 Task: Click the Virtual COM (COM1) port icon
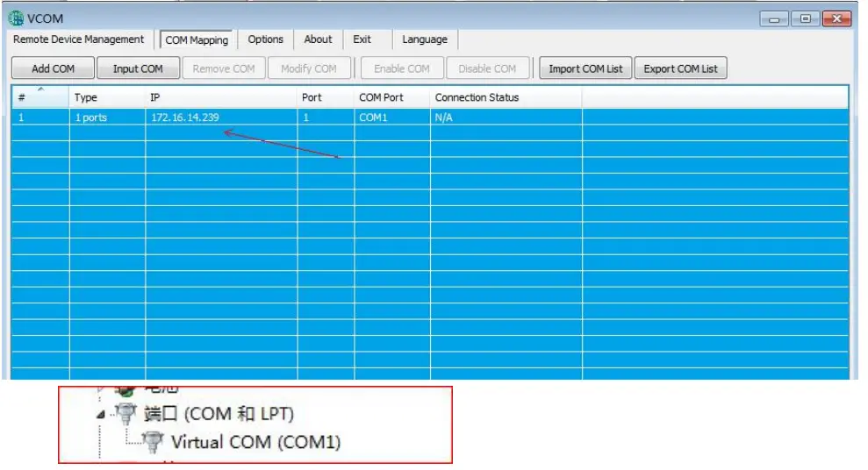coord(152,442)
